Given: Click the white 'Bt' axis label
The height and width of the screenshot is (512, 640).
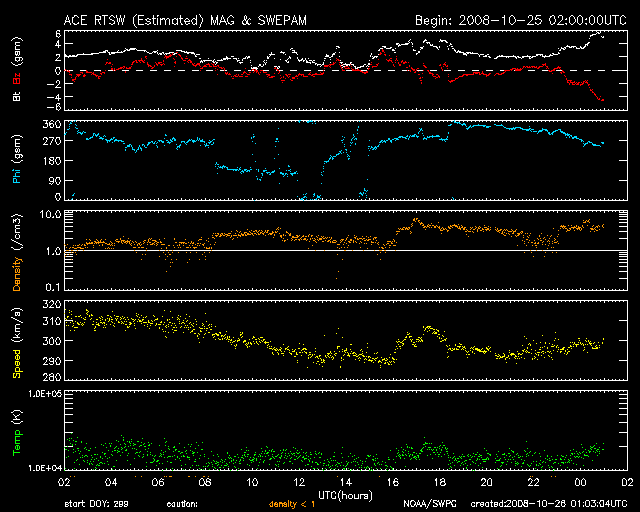Looking at the screenshot, I should 17,97.
